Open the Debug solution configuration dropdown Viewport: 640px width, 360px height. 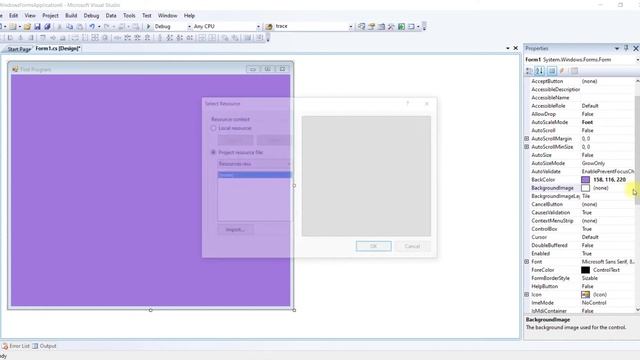tap(189, 27)
